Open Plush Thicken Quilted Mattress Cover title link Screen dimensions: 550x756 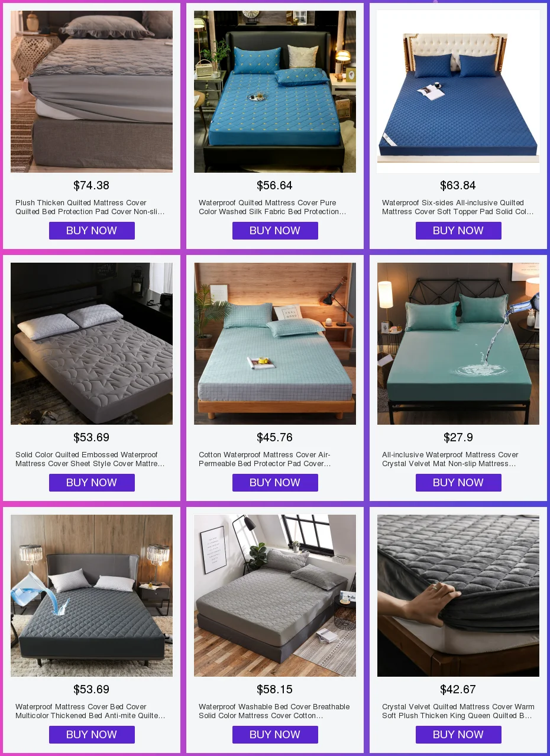pyautogui.click(x=90, y=207)
